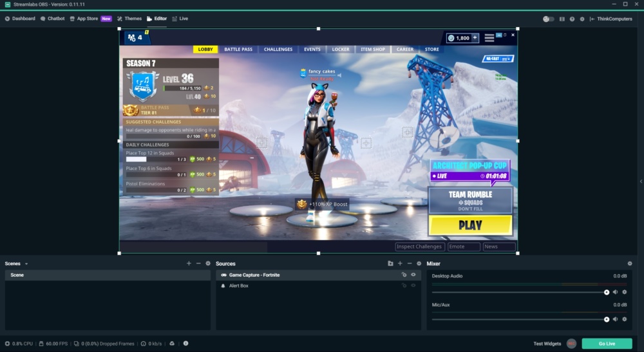Screen dimensions: 644x352
Task: Start recording with REC button
Action: point(571,344)
